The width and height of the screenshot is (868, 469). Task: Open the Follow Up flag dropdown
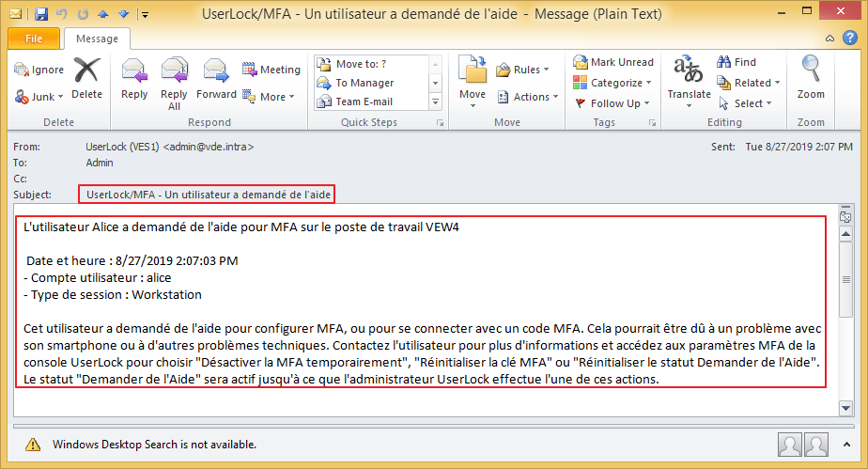click(x=612, y=103)
